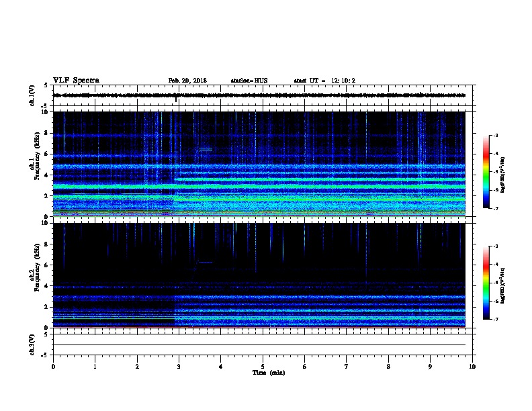This screenshot has height=411, width=532.
Task: Click the "ch.1(V)" waveform axis label
Action: click(32, 95)
